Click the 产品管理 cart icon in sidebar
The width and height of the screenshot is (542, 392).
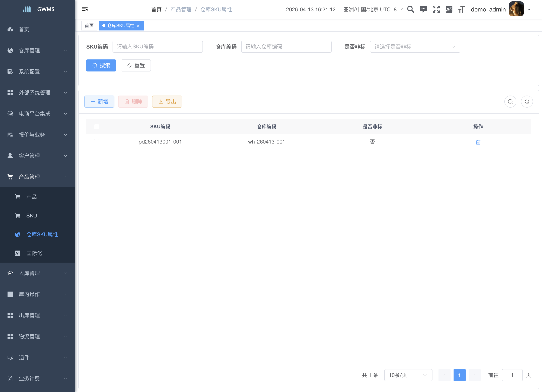(10, 177)
